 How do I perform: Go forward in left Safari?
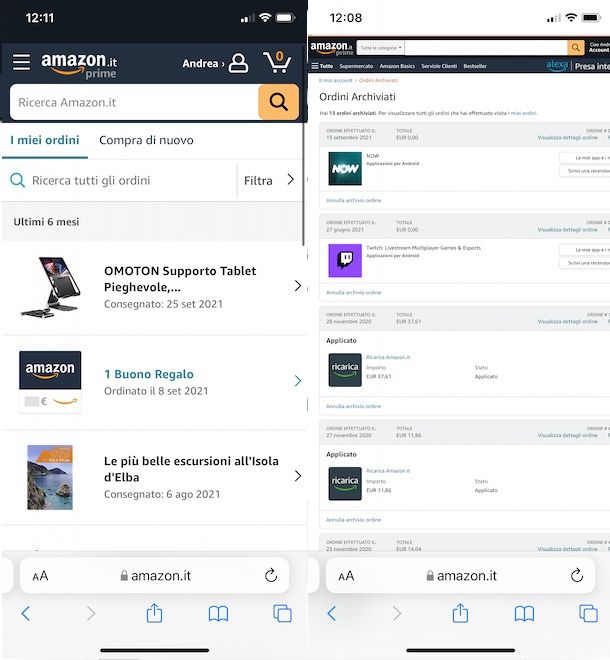tap(91, 613)
